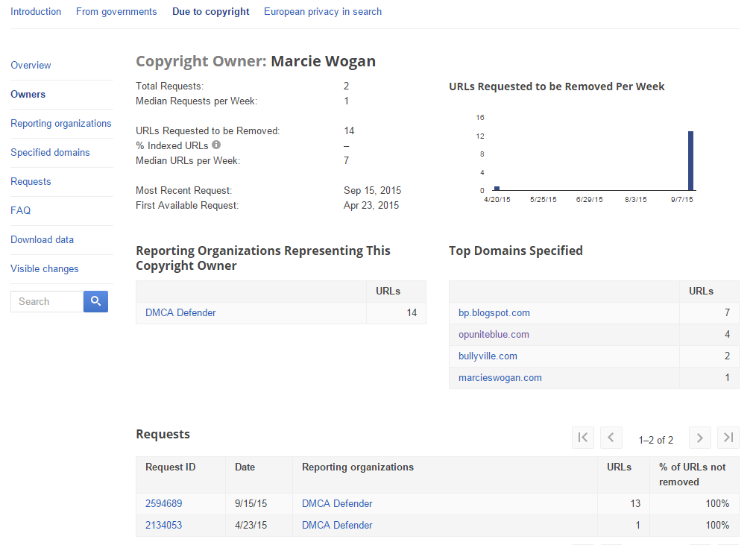The width and height of the screenshot is (756, 545).
Task: Click inside the Search text field
Action: tap(47, 301)
